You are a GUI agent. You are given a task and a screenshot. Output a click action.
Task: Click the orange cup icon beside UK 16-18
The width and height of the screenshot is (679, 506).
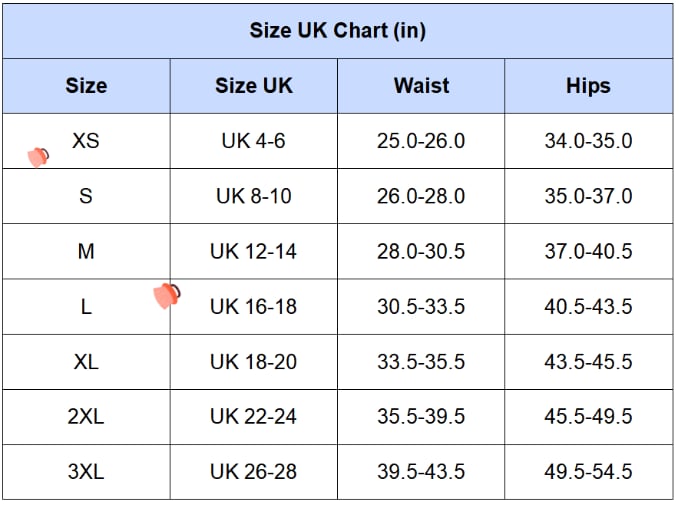[x=167, y=295]
